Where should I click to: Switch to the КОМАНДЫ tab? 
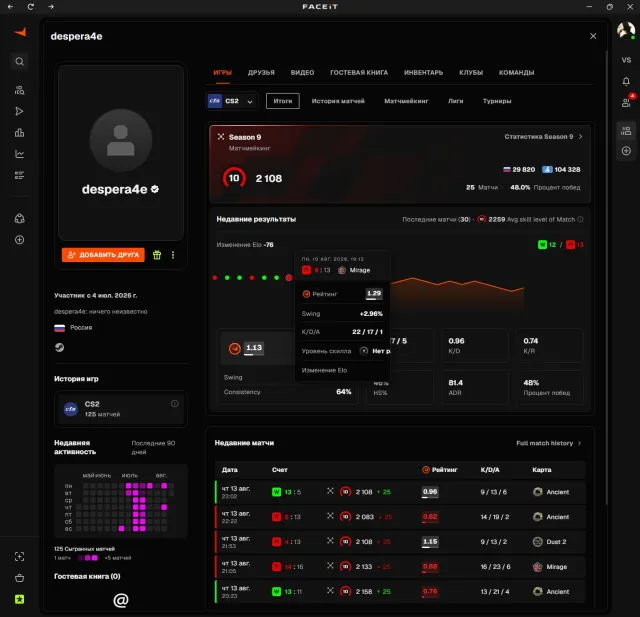pos(516,73)
